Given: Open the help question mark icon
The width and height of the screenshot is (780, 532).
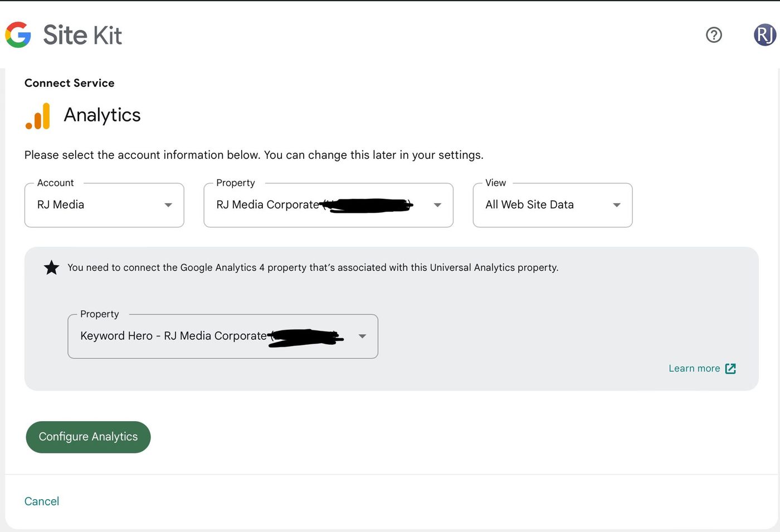Looking at the screenshot, I should 714,35.
